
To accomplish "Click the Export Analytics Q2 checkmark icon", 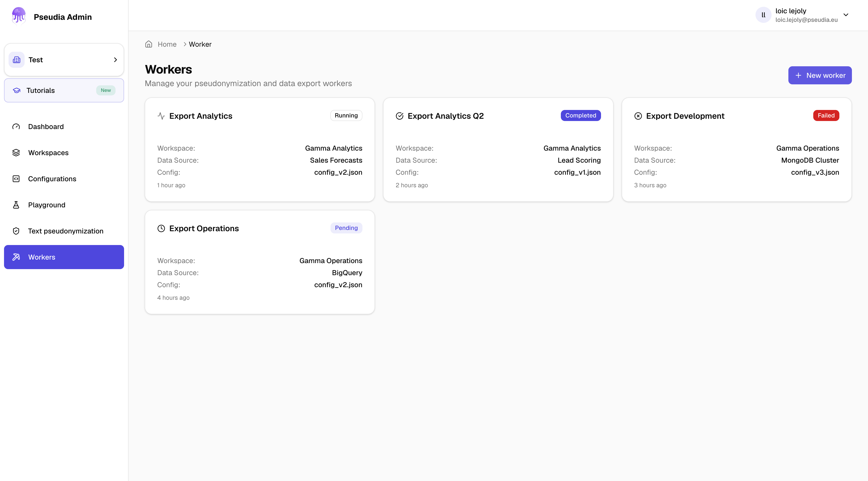I will 400,116.
